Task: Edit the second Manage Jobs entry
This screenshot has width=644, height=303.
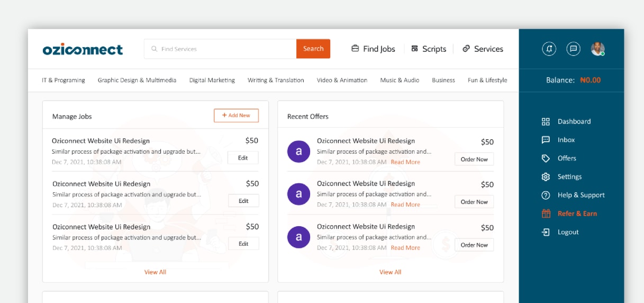Action: [243, 201]
